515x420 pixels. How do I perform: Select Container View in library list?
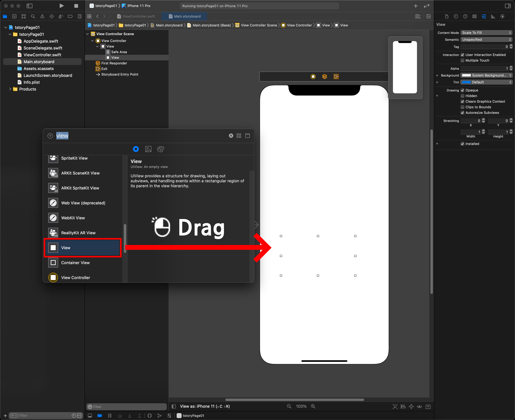pyautogui.click(x=75, y=263)
